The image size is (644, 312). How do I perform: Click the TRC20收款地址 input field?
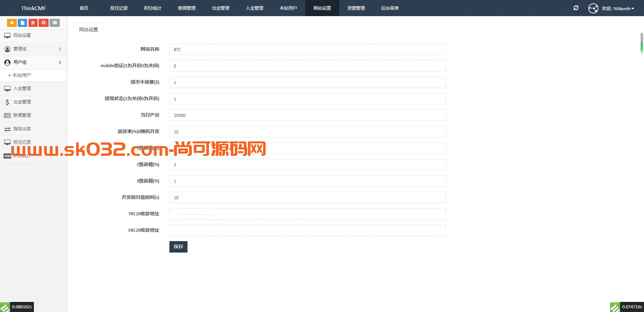pos(308,214)
